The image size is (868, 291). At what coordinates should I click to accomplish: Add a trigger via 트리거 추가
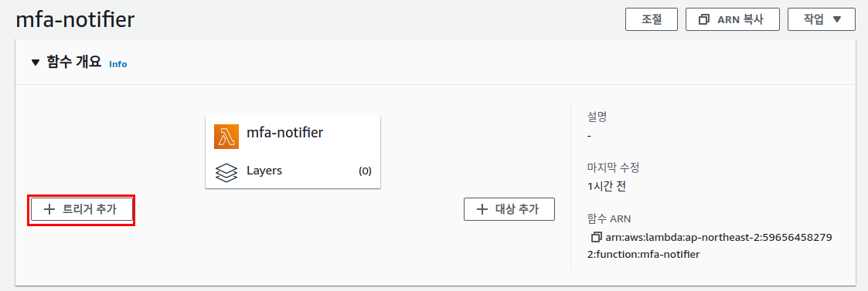pyautogui.click(x=81, y=210)
